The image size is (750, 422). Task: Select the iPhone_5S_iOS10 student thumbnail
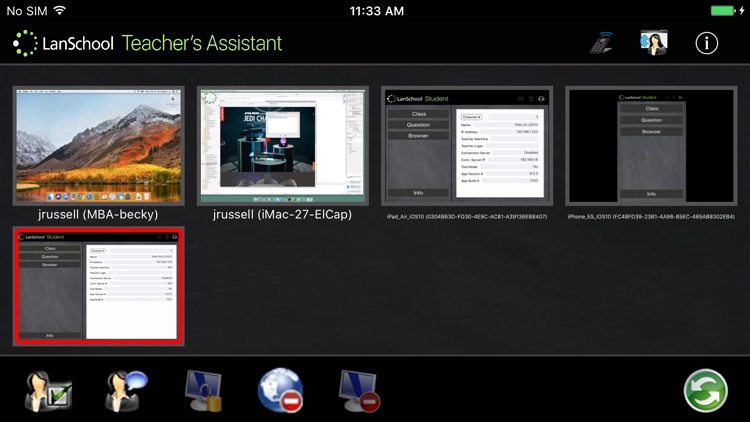(651, 146)
